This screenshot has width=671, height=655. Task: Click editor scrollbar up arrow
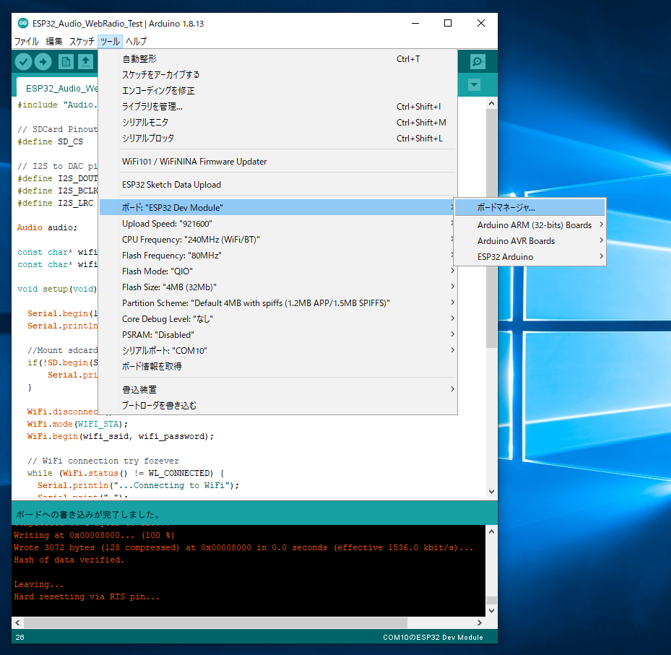(491, 104)
